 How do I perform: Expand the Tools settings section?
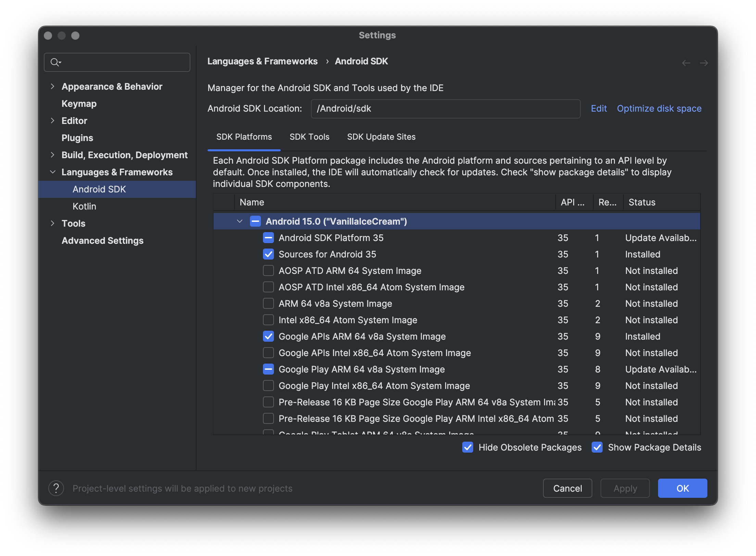pyautogui.click(x=52, y=223)
